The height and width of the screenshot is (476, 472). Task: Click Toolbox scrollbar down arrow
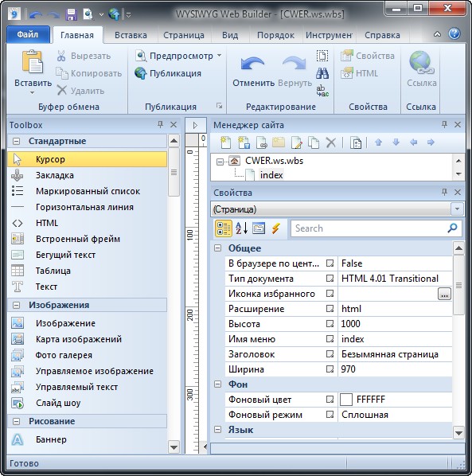174,447
